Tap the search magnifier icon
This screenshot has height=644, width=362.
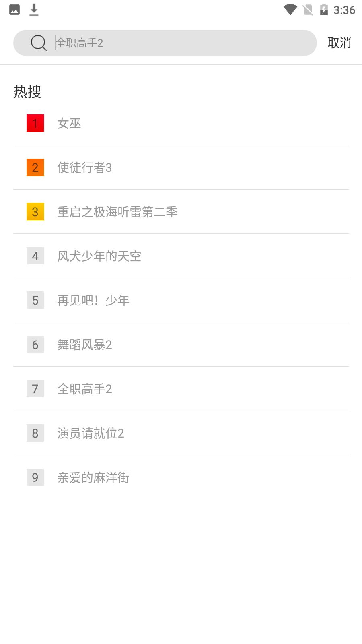(39, 43)
